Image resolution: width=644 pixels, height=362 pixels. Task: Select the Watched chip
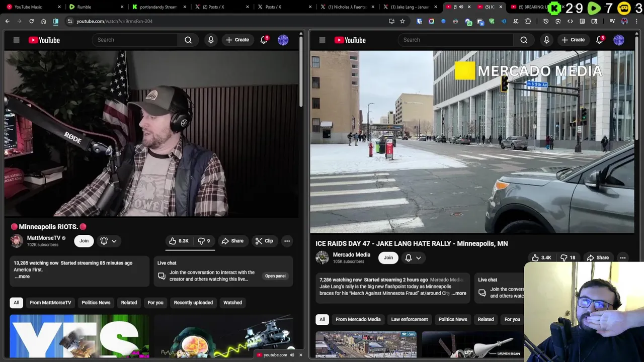[x=232, y=303]
